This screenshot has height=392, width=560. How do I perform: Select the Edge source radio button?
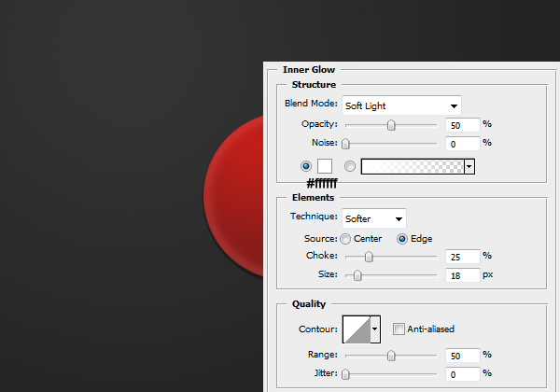coord(401,239)
